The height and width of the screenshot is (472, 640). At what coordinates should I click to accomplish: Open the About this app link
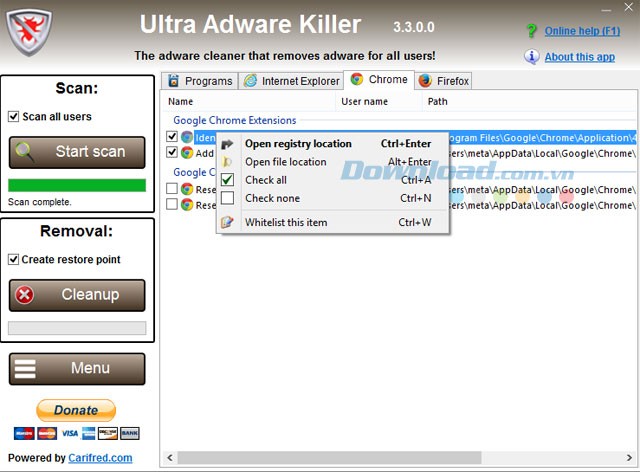pyautogui.click(x=580, y=57)
